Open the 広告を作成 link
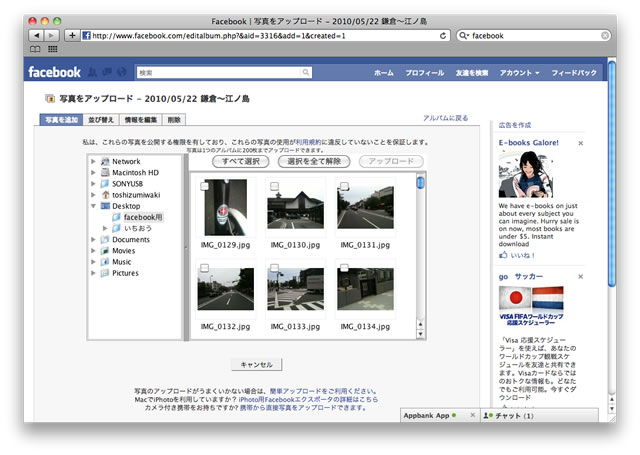This screenshot has width=640, height=455. (x=515, y=125)
